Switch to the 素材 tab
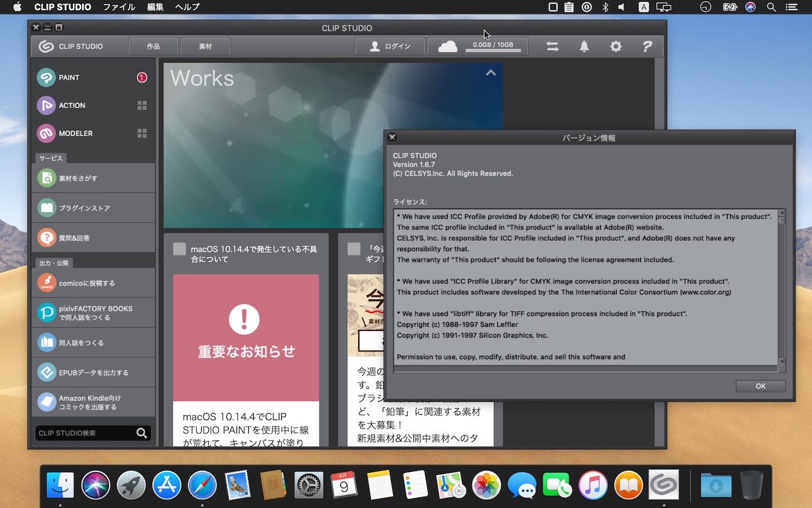Image resolution: width=812 pixels, height=508 pixels. (x=205, y=46)
